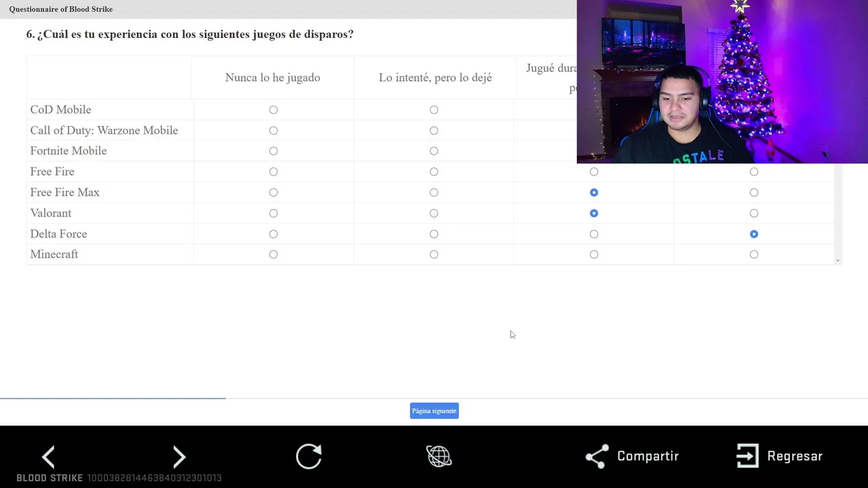Click the 'Lo intenté, pero lo dejé' header
The width and height of the screenshot is (868, 488).
[435, 77]
